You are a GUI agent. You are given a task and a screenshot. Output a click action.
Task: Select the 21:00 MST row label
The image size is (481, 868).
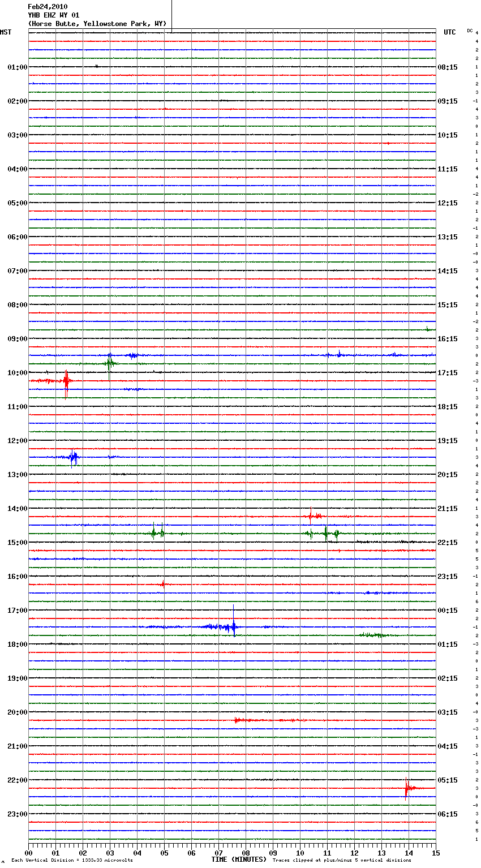pos(18,746)
